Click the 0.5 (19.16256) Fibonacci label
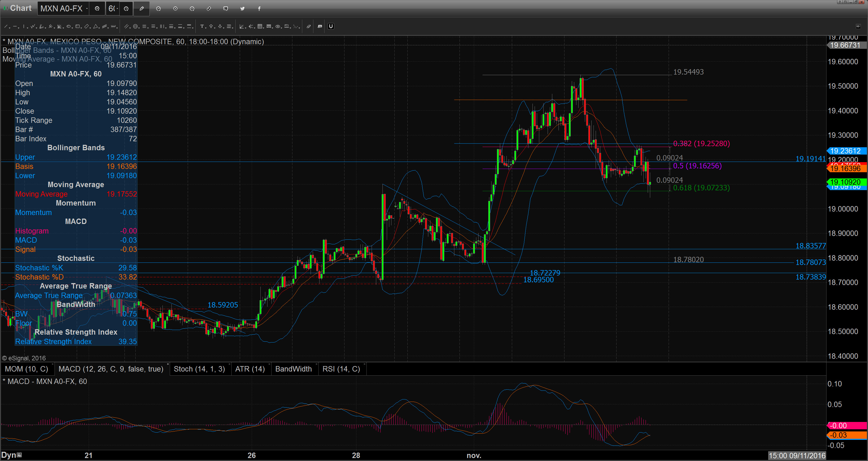Screen dimensions: 868x461 tap(697, 166)
